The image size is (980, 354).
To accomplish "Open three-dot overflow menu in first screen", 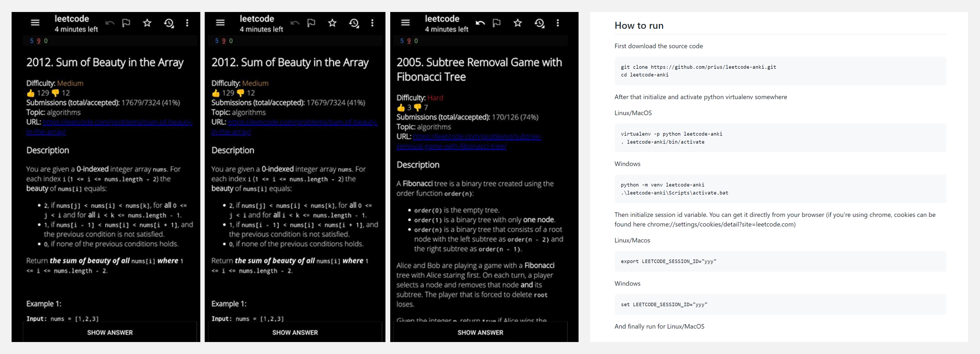I will [x=187, y=23].
